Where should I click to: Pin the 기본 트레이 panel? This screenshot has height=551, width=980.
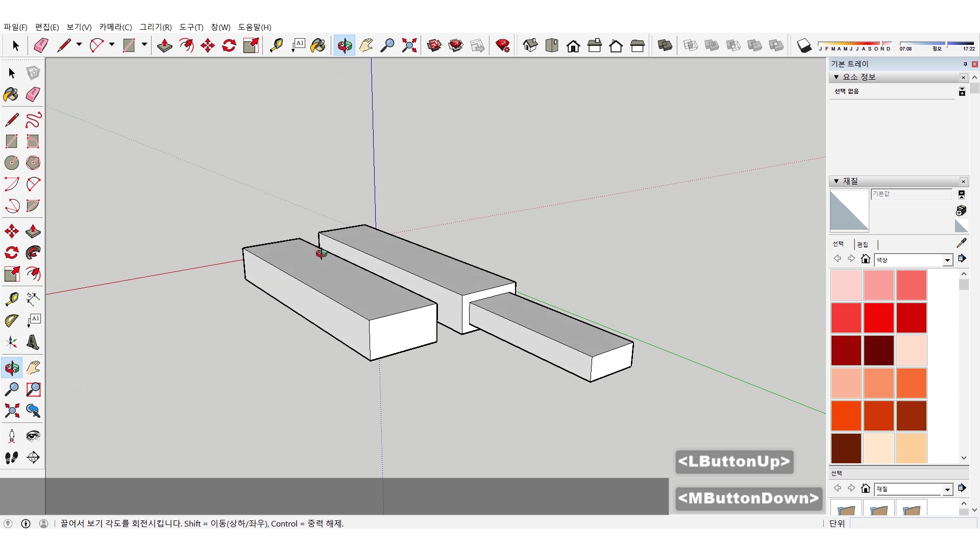click(965, 64)
